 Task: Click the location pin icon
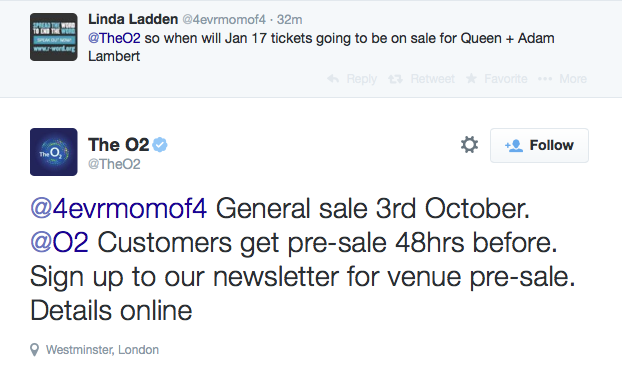[x=35, y=350]
